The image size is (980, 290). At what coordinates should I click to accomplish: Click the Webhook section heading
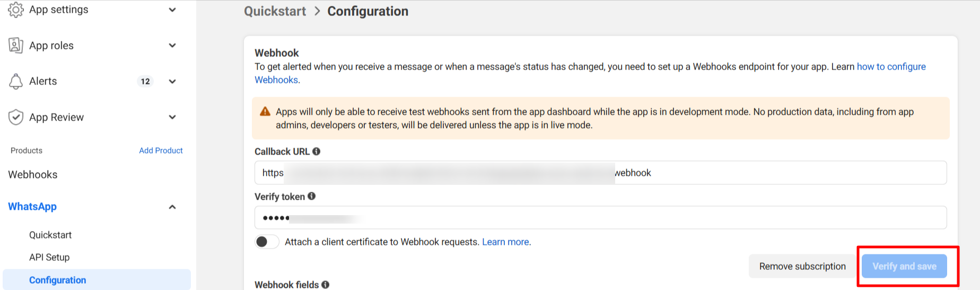coord(277,53)
